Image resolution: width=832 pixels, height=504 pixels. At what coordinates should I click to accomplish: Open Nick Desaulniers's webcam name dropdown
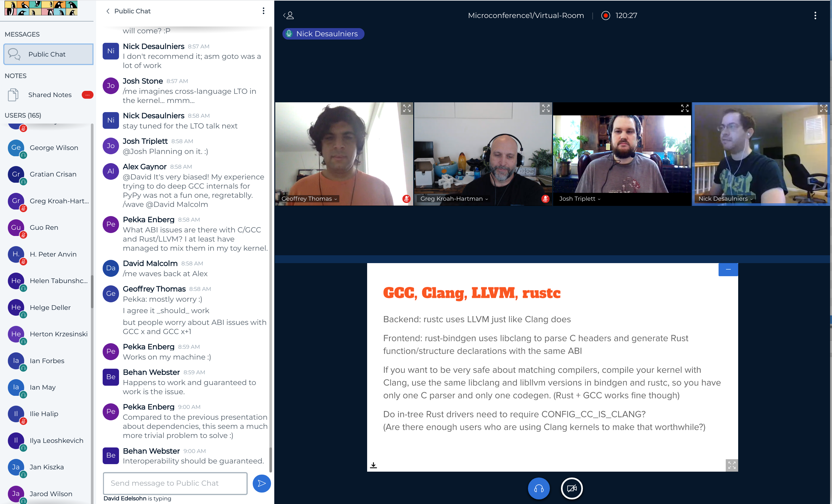725,199
